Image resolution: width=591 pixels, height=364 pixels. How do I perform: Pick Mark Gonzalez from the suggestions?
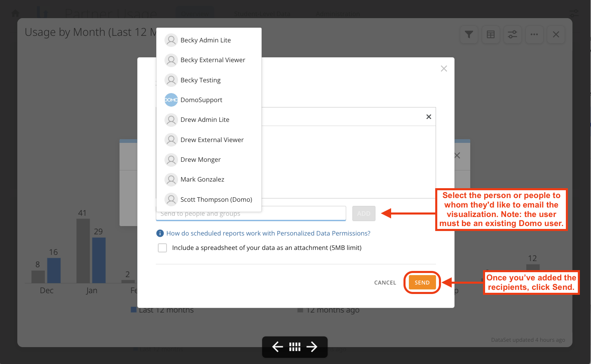[209, 180]
